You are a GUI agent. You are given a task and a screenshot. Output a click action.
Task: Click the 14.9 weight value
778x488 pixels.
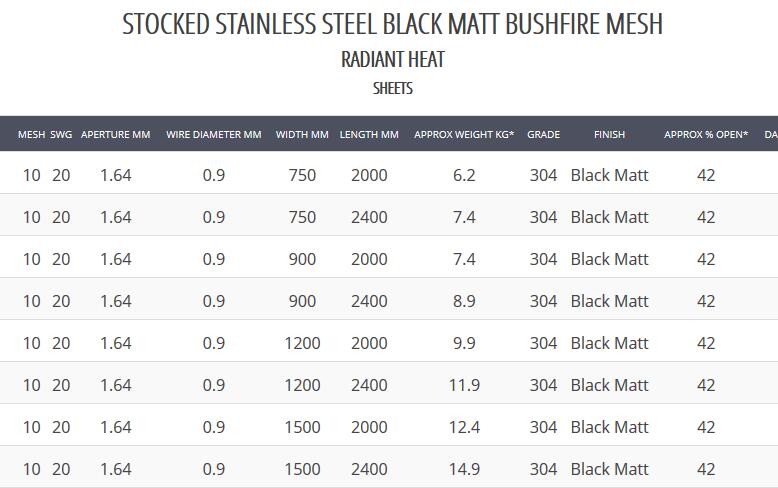point(464,469)
